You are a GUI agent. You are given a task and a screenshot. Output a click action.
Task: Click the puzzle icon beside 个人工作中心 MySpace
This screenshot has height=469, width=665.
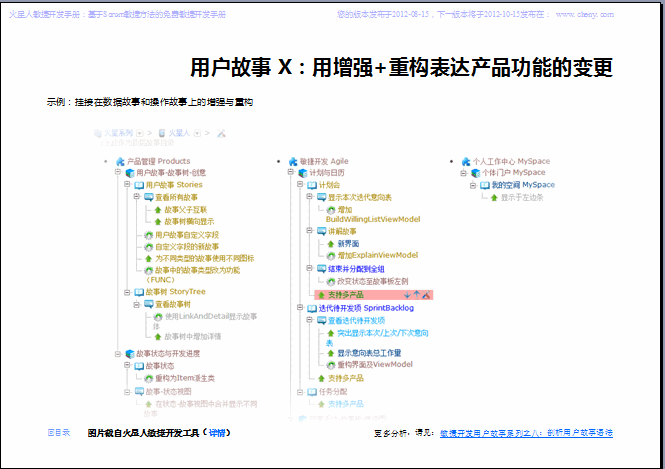pyautogui.click(x=466, y=162)
